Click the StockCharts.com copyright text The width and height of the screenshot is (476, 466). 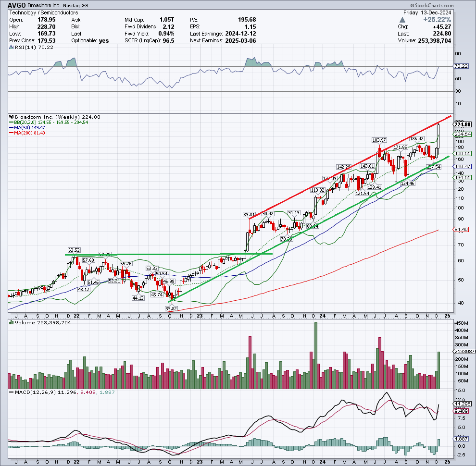(432, 5)
